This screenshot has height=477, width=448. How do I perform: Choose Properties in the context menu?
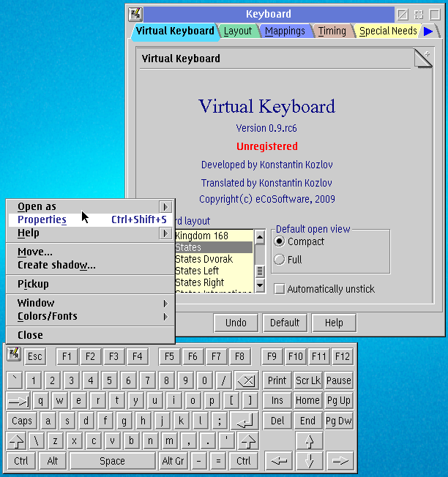91,219
